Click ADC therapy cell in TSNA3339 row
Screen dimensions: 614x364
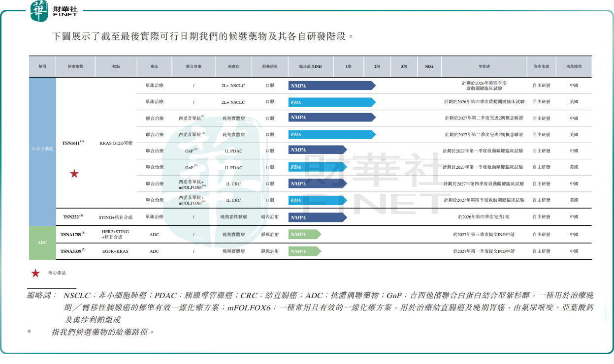[155, 251]
